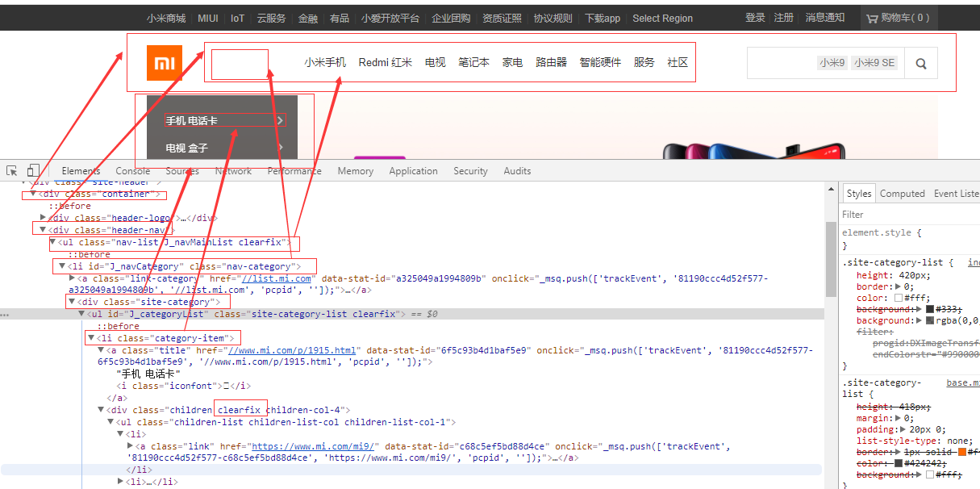The image size is (980, 489).
Task: Click the 登录 login link
Action: [755, 18]
